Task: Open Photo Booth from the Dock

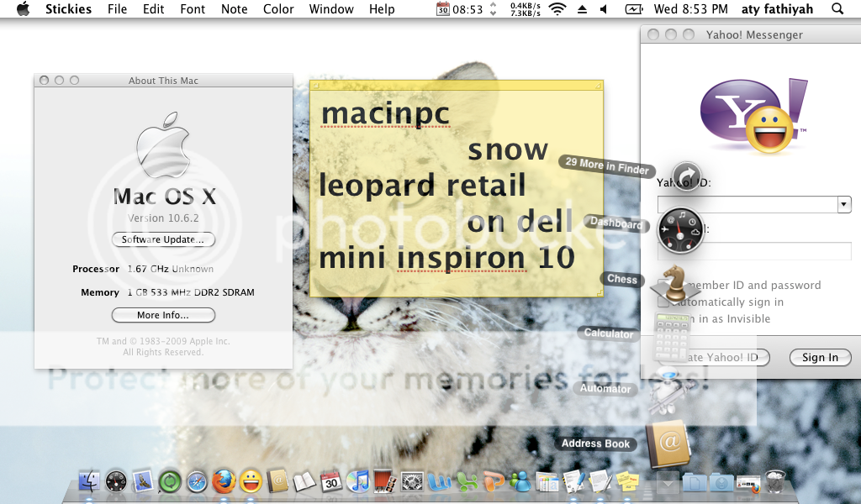Action: (x=385, y=481)
